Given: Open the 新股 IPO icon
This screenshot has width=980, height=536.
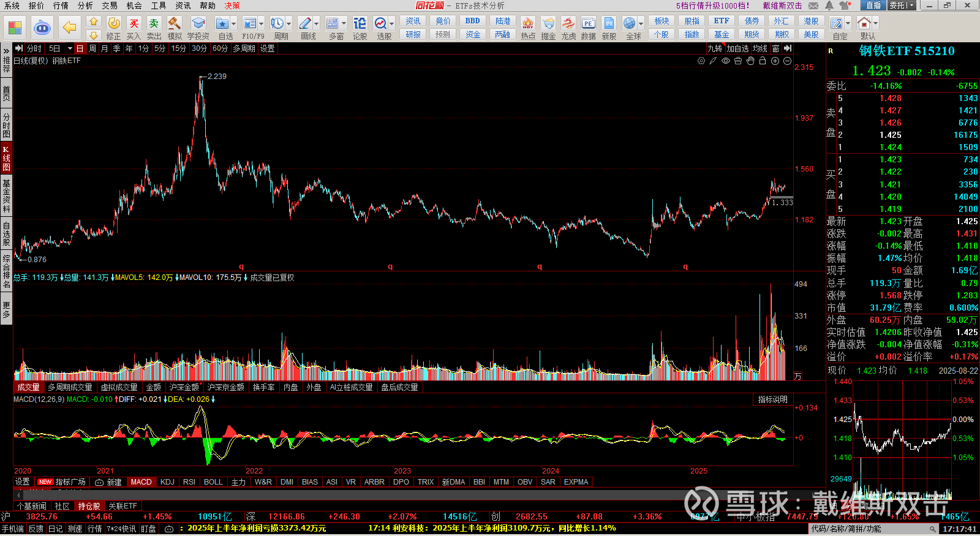Looking at the screenshot, I should point(609,23).
